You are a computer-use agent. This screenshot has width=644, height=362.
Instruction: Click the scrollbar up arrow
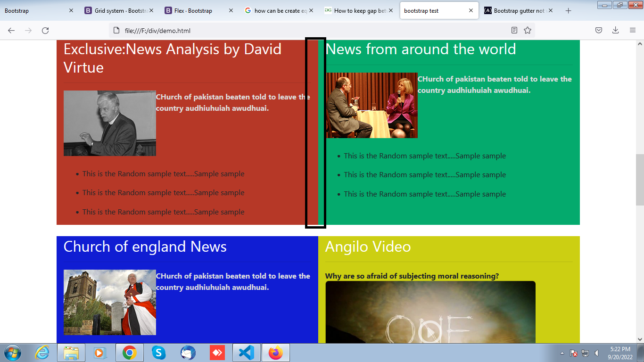[640, 44]
